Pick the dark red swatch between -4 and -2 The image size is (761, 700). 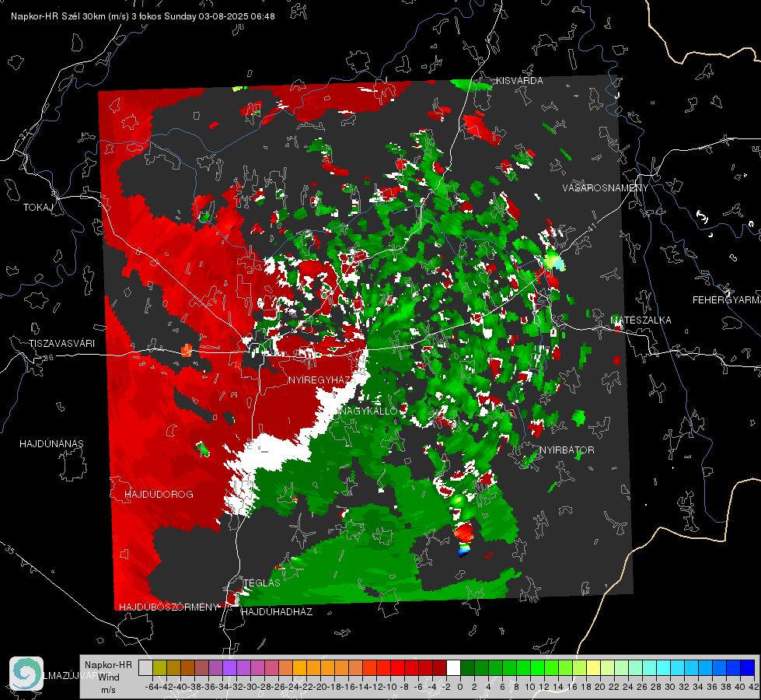439,667
